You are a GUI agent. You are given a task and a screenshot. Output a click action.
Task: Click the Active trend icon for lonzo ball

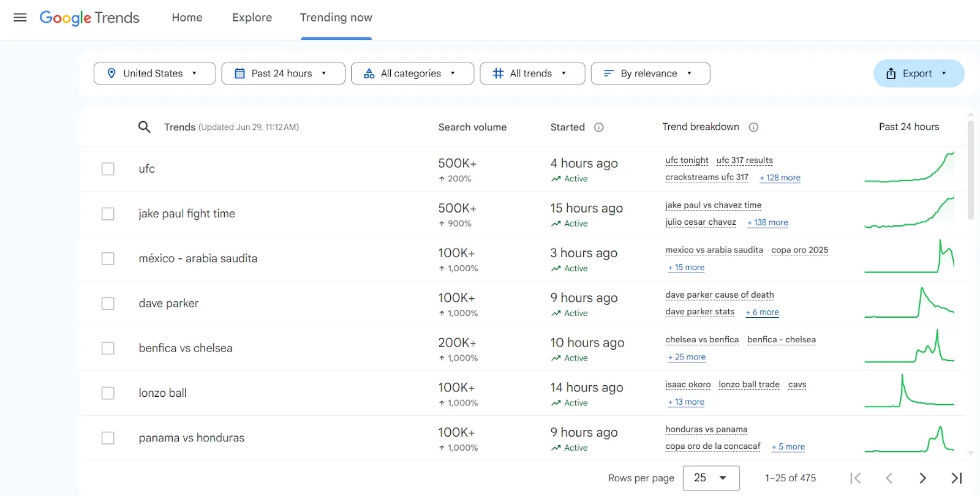[556, 403]
